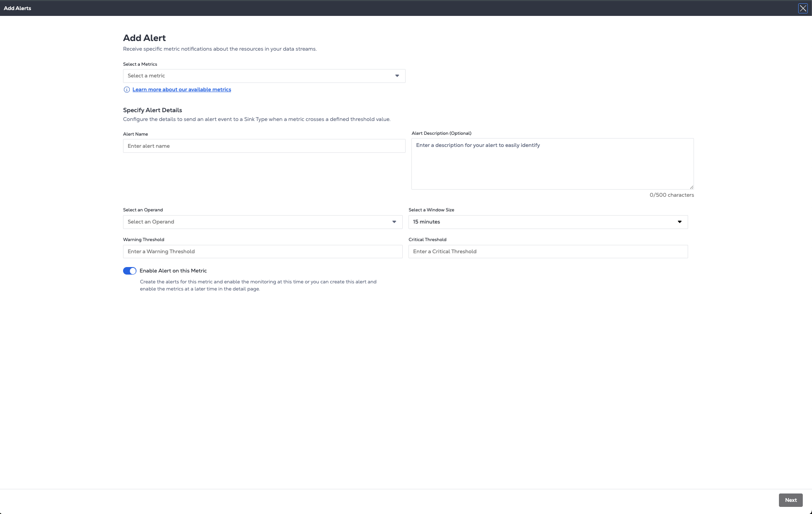This screenshot has height=514, width=812.
Task: Click the Warning Threshold field
Action: pos(262,252)
